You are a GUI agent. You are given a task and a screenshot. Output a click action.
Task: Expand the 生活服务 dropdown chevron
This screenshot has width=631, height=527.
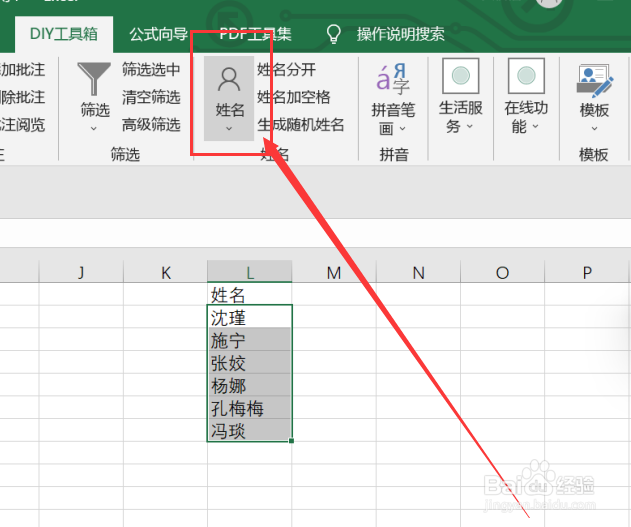click(x=470, y=126)
